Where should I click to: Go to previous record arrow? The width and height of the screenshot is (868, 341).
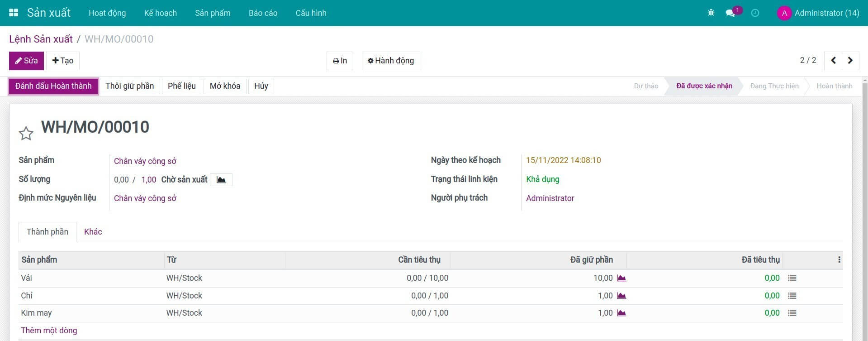coord(833,61)
